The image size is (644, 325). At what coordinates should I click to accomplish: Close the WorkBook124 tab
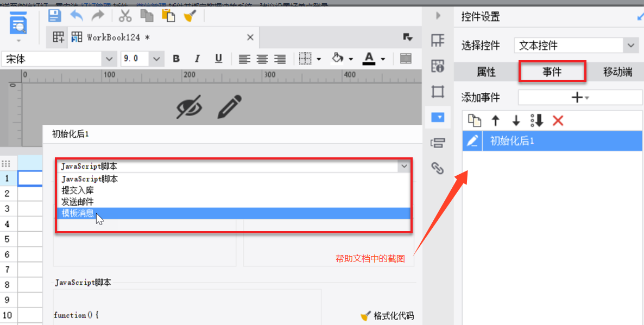(250, 37)
